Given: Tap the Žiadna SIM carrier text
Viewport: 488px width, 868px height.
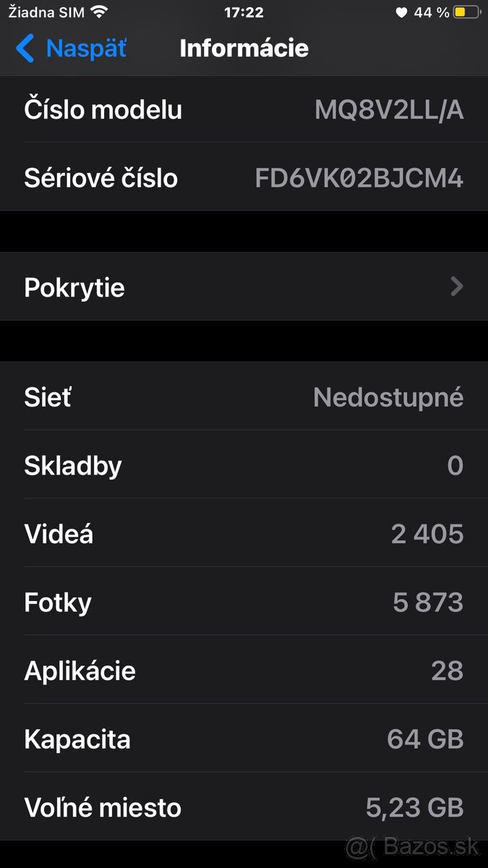Looking at the screenshot, I should (x=46, y=12).
